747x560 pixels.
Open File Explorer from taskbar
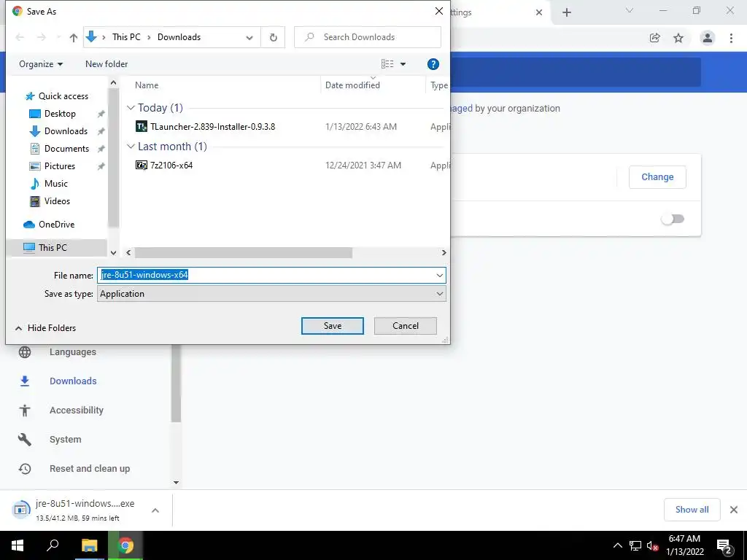(89, 545)
